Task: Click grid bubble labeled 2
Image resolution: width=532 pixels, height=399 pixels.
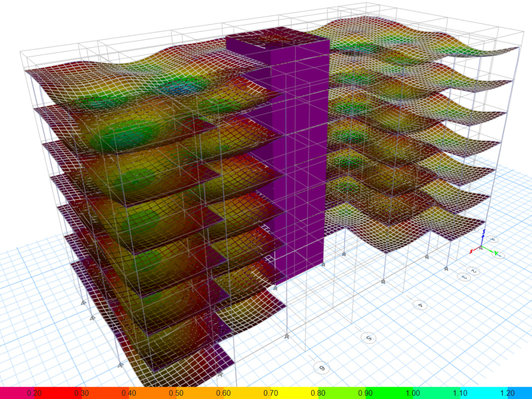Action: coord(473,270)
